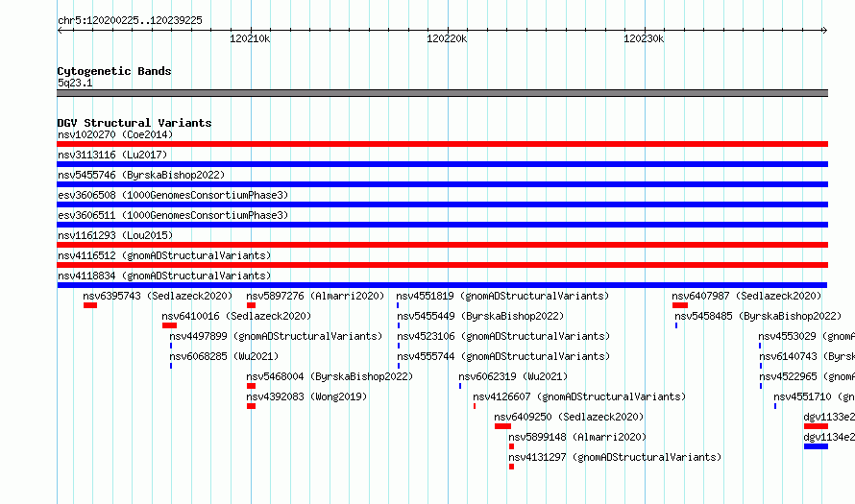Click the nsv4553029 variant label

[806, 336]
